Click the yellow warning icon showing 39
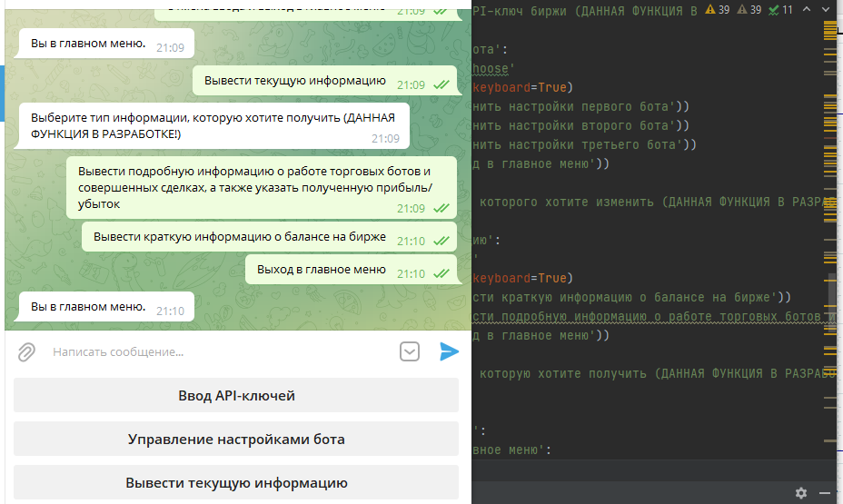The image size is (843, 504). (x=717, y=10)
